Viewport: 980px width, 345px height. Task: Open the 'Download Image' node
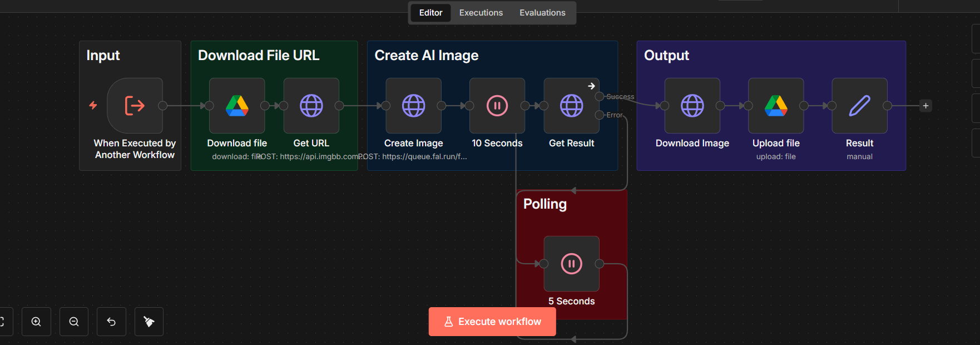point(692,106)
